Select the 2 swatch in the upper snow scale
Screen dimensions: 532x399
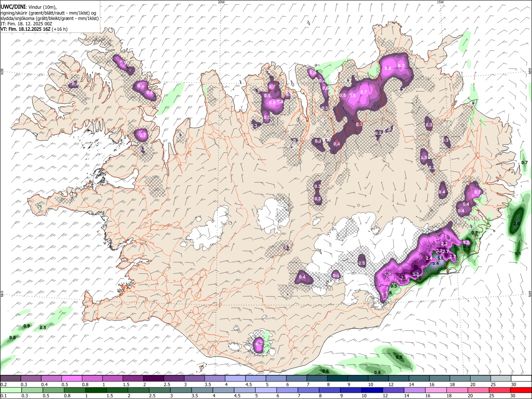pyautogui.click(x=153, y=379)
